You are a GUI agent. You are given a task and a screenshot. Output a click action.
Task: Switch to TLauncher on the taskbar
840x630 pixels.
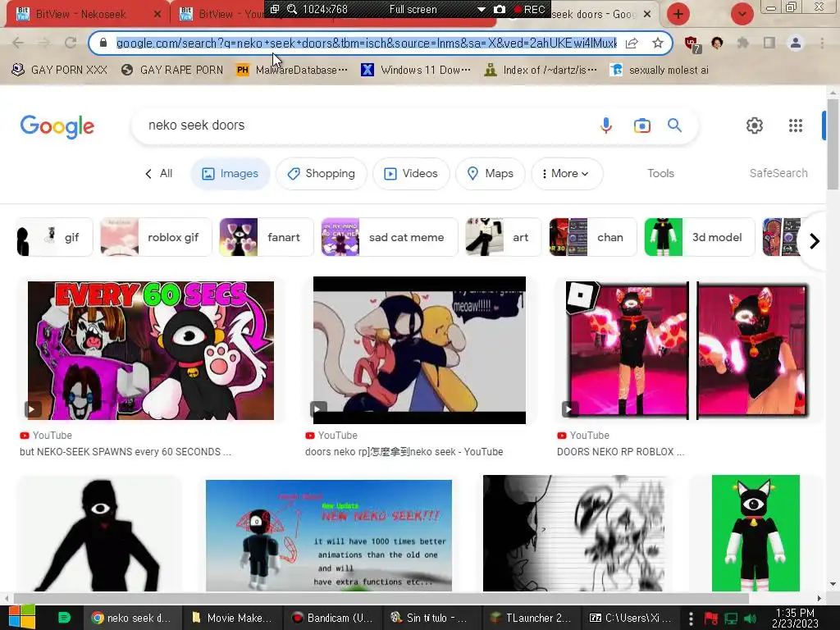point(531,618)
